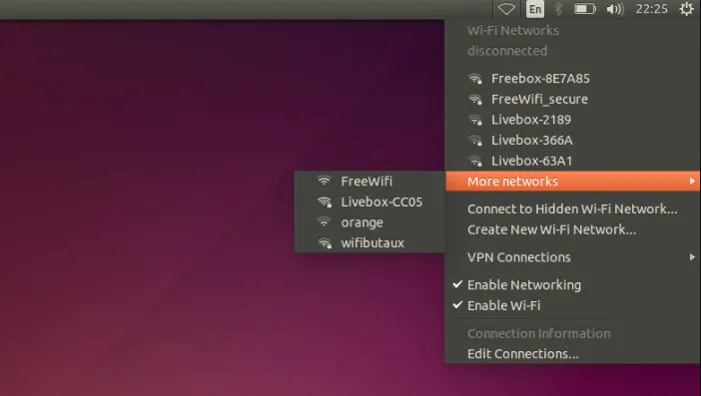Click the En keyboard layout indicator
The width and height of the screenshot is (701, 396).
(x=535, y=9)
